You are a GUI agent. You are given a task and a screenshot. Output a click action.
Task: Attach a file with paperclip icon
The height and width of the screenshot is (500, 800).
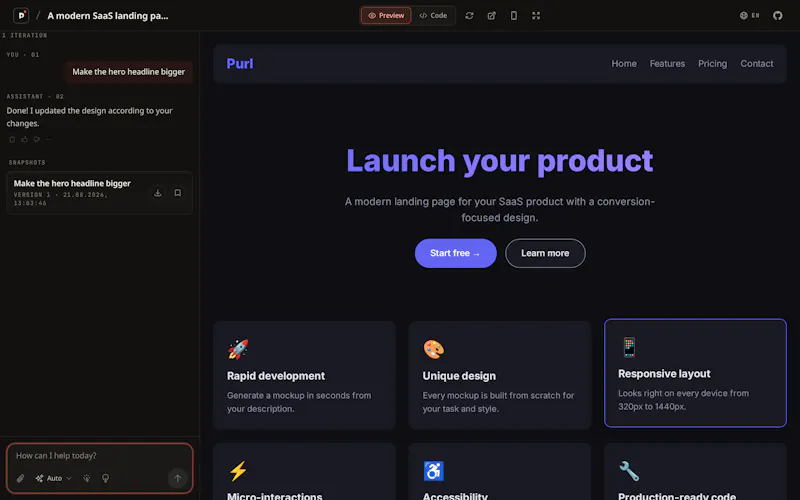20,479
